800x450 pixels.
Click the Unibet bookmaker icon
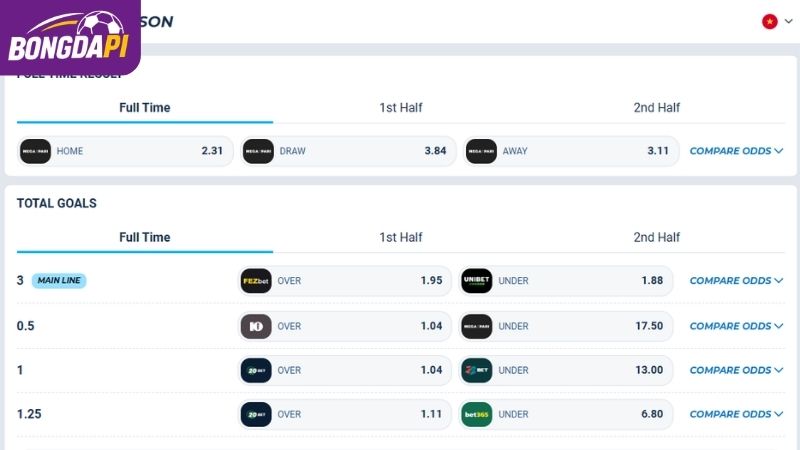tap(477, 281)
